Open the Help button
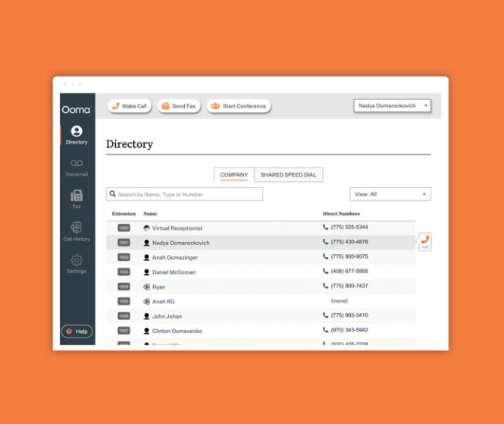 tap(77, 331)
